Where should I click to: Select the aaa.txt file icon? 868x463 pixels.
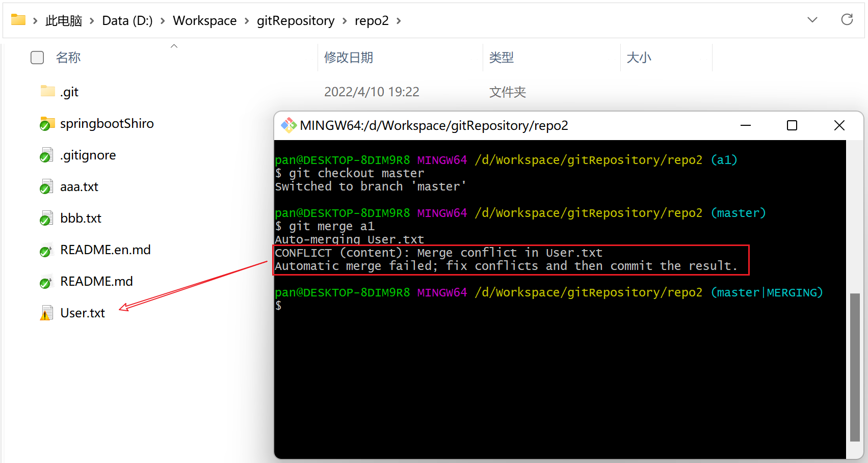[46, 187]
